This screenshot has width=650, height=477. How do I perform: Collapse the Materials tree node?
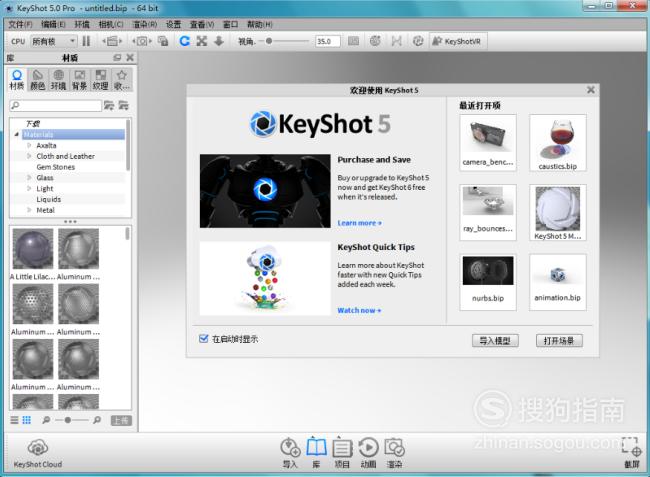[x=17, y=134]
